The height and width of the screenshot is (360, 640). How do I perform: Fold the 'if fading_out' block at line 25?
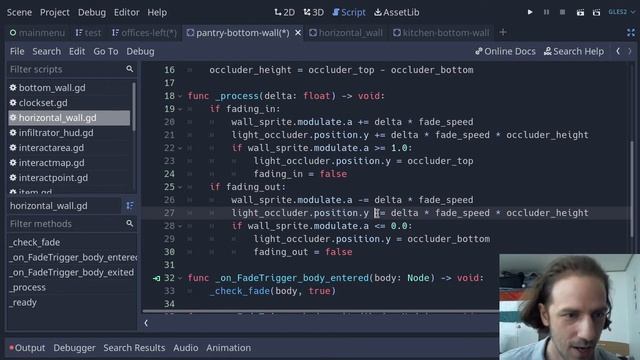[180, 187]
